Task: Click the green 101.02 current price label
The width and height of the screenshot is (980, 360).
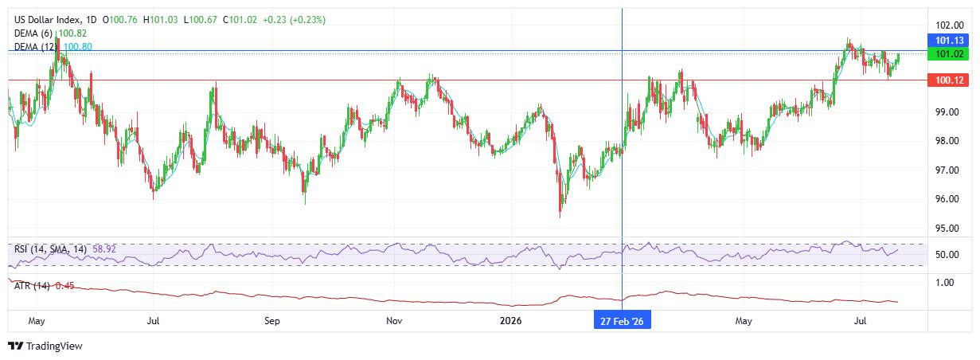Action: [x=951, y=53]
